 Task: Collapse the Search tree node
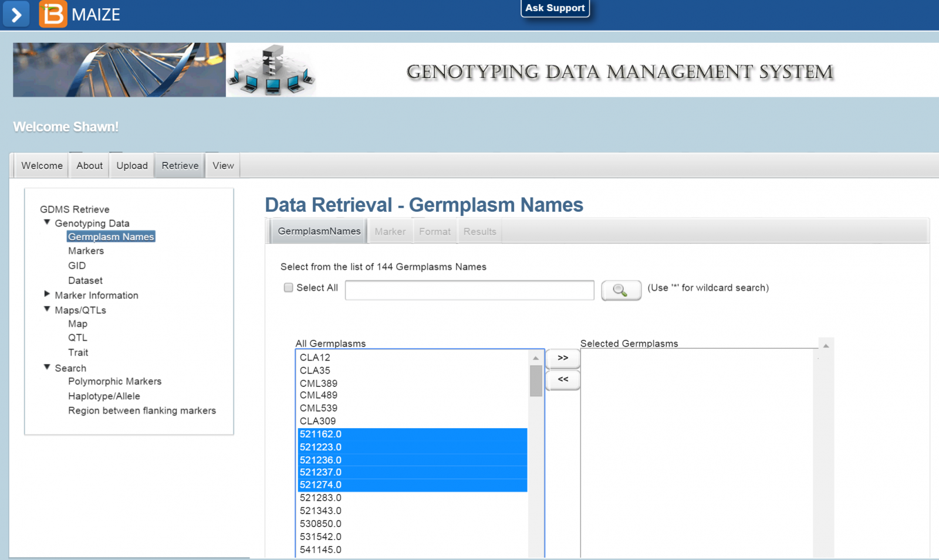coord(47,367)
